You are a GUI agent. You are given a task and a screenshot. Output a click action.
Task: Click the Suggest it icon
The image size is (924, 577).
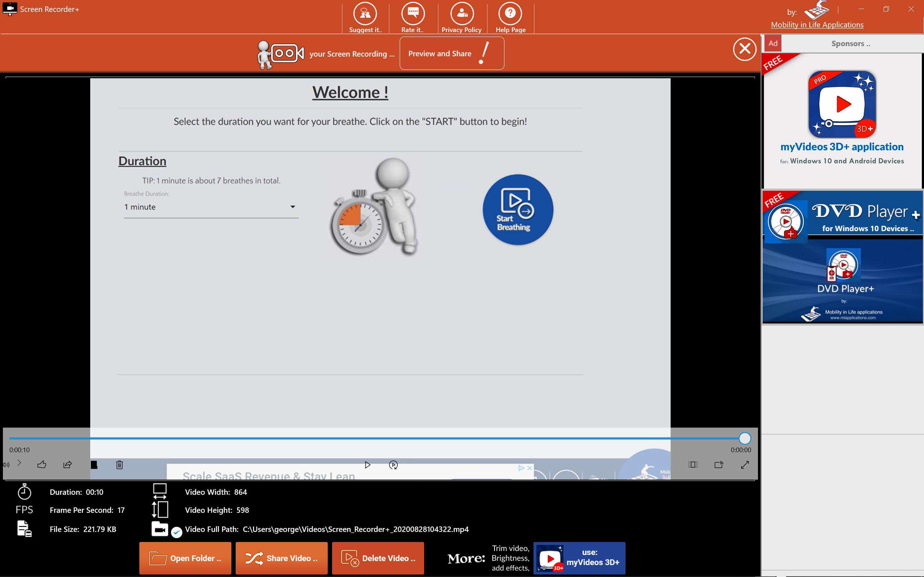tap(365, 14)
